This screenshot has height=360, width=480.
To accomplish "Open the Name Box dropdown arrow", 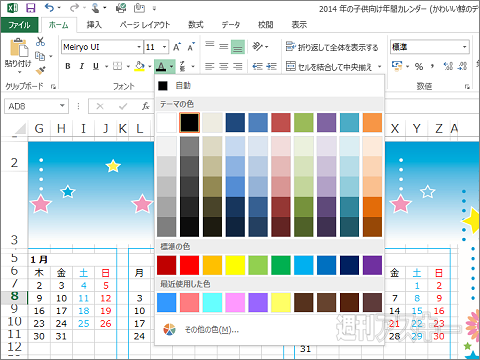I will (x=62, y=106).
